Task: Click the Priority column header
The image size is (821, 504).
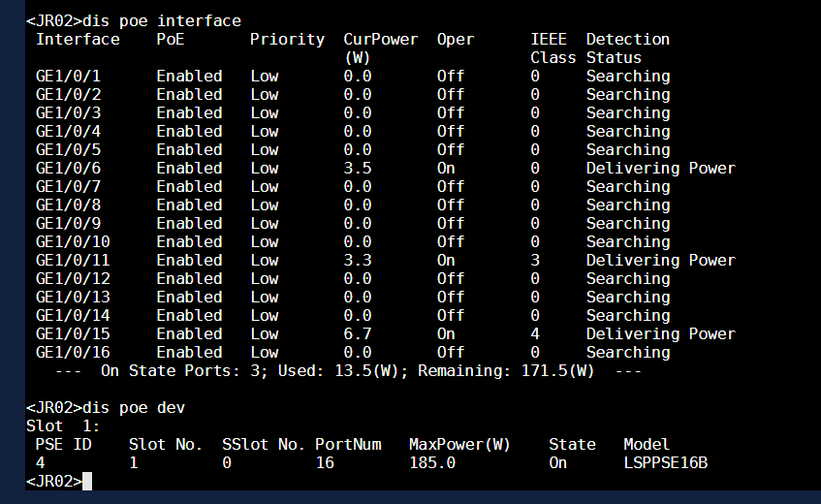Action: coord(287,40)
